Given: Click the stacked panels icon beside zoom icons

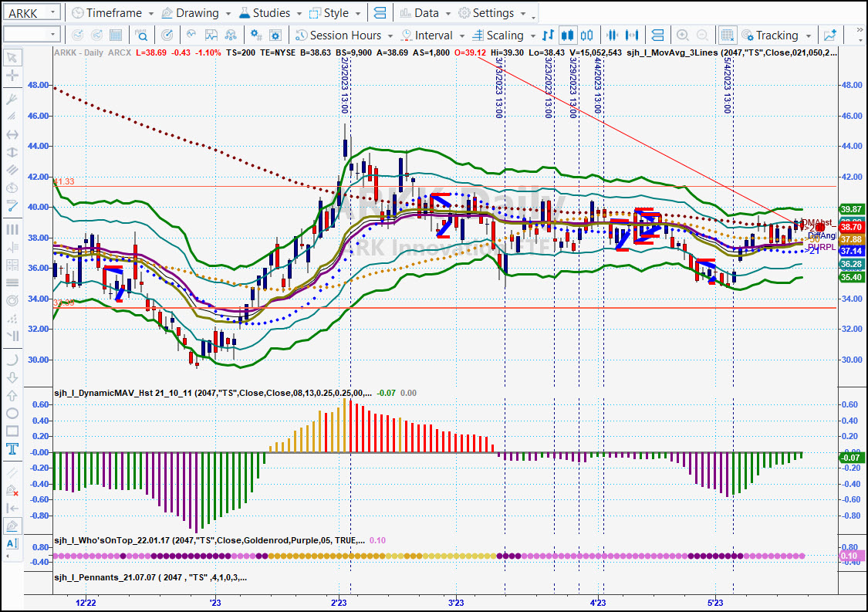Looking at the screenshot, I should pyautogui.click(x=657, y=36).
